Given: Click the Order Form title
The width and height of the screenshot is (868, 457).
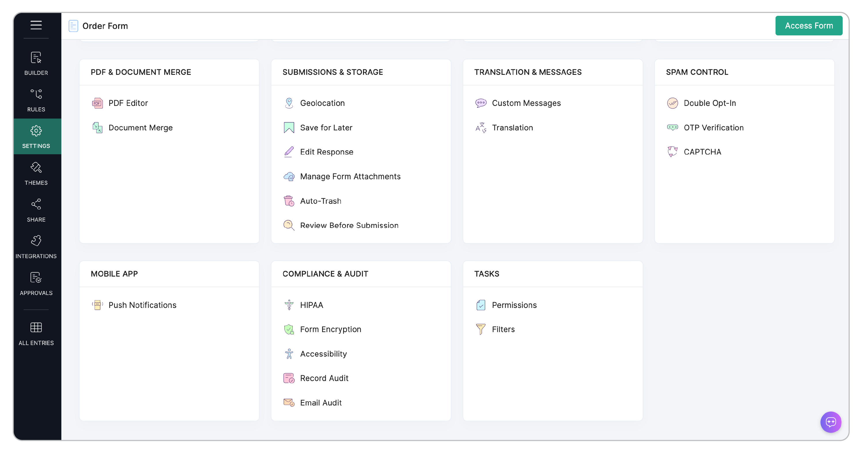Looking at the screenshot, I should (x=105, y=26).
